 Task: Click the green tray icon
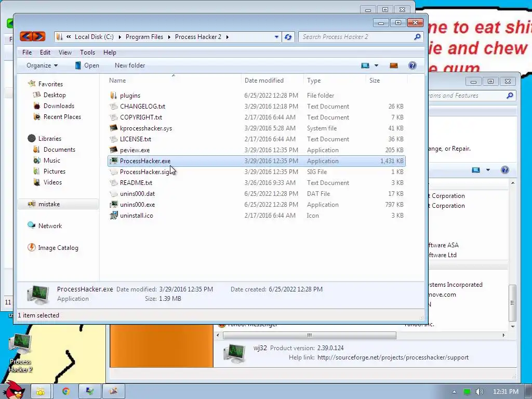(x=467, y=392)
